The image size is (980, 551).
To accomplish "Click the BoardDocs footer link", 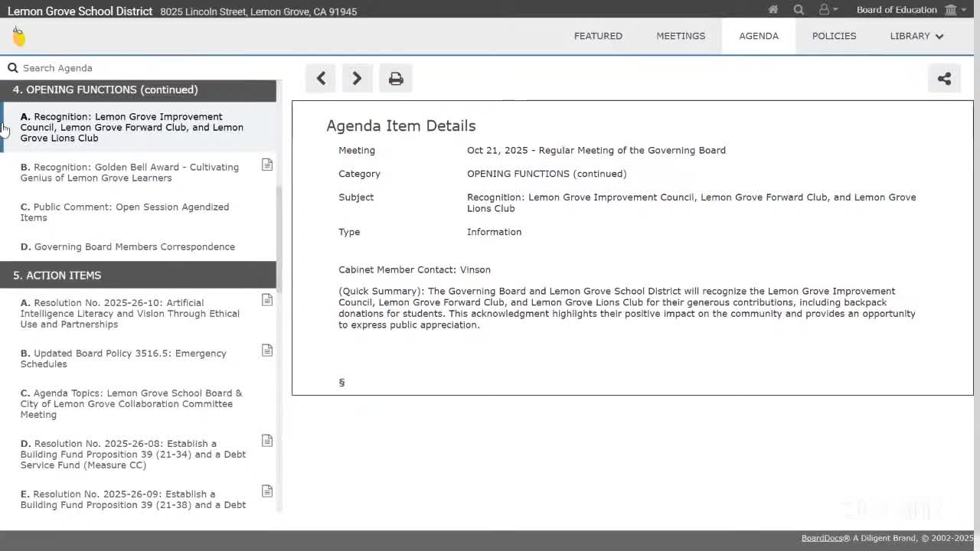I will coord(821,538).
